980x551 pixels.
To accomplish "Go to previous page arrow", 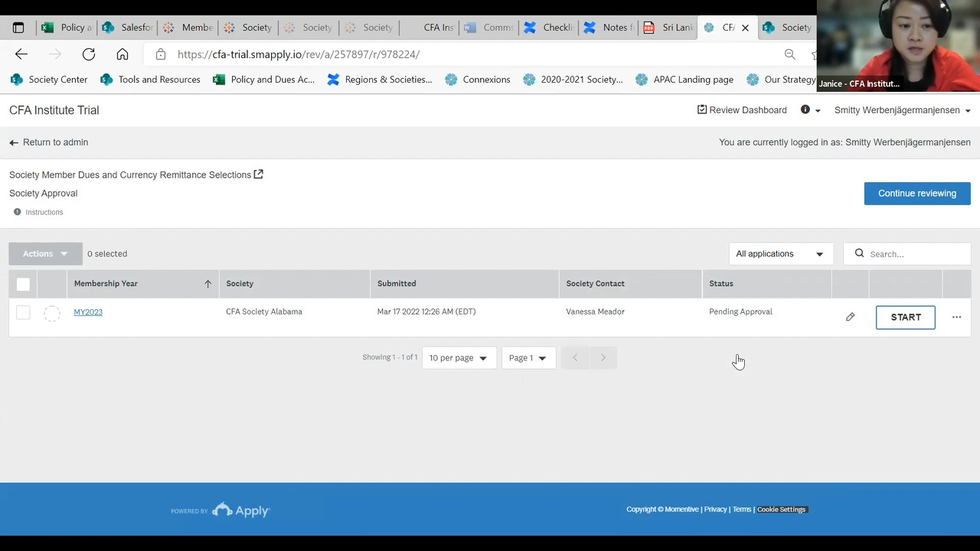I will 575,357.
